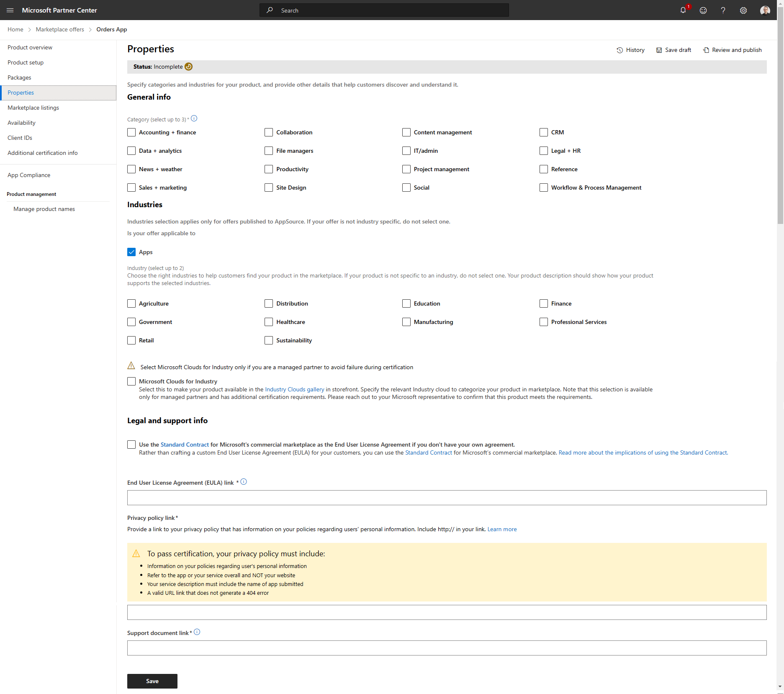This screenshot has height=694, width=784.
Task: Go to the Home breadcrumb
Action: (15, 29)
